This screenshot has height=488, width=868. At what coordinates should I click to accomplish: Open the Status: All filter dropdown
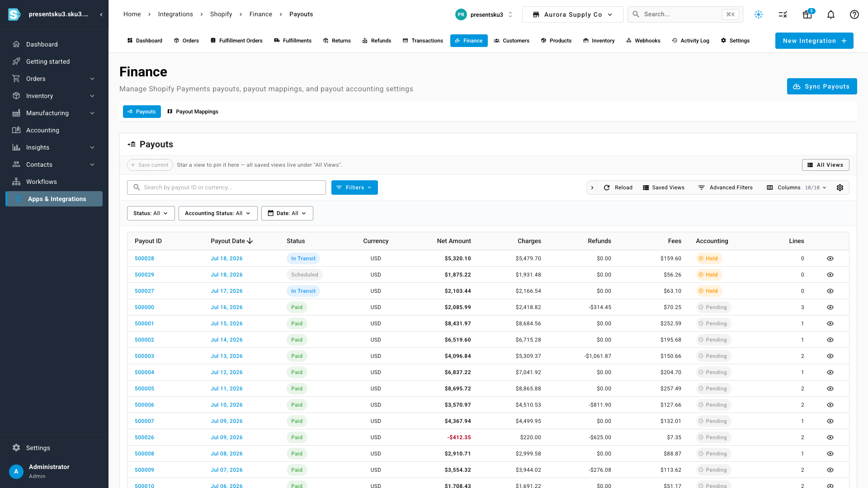point(151,213)
